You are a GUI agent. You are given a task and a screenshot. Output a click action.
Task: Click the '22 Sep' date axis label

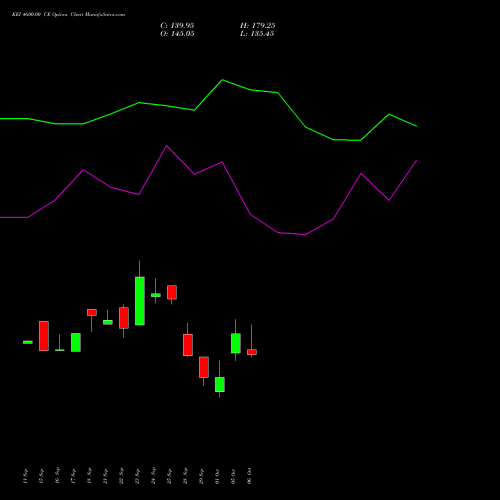tap(122, 476)
